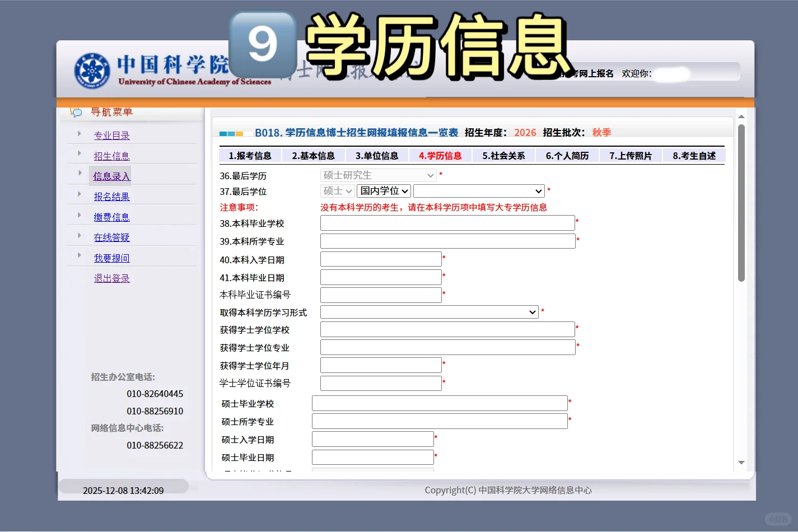Viewport: 798px width, 532px height.
Task: Click the 退出登录 link
Action: click(x=111, y=278)
